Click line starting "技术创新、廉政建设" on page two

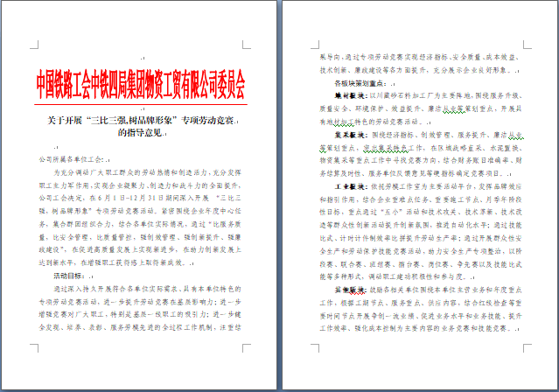[416, 70]
